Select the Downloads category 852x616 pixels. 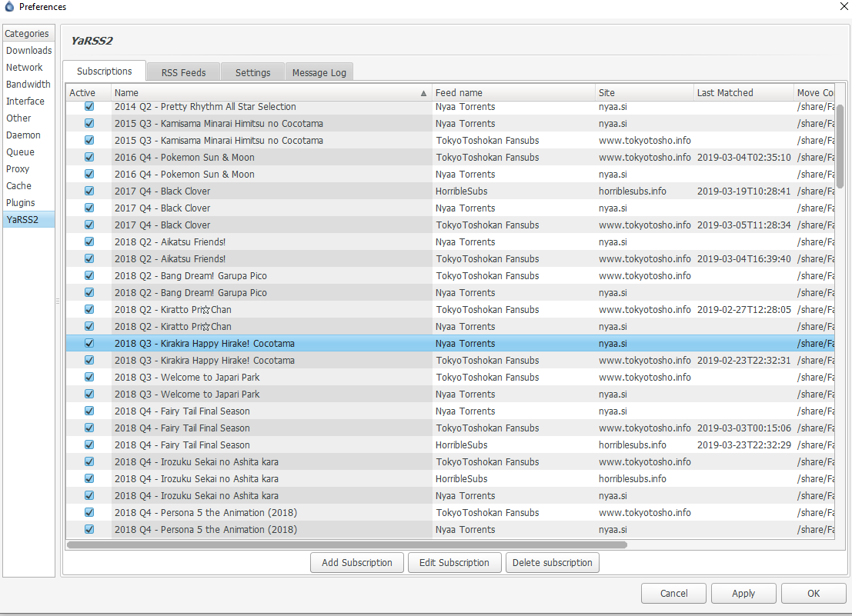tap(28, 51)
